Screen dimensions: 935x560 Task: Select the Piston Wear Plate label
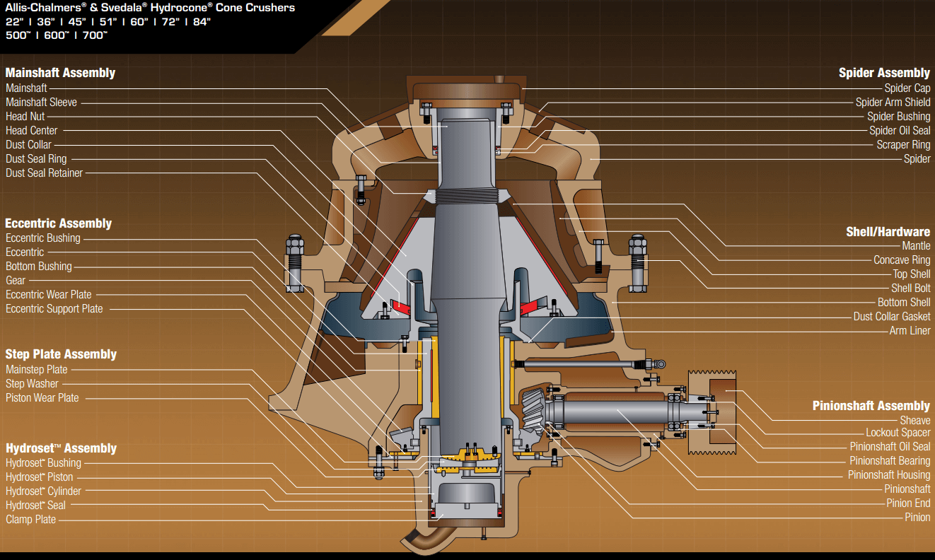[x=42, y=398]
